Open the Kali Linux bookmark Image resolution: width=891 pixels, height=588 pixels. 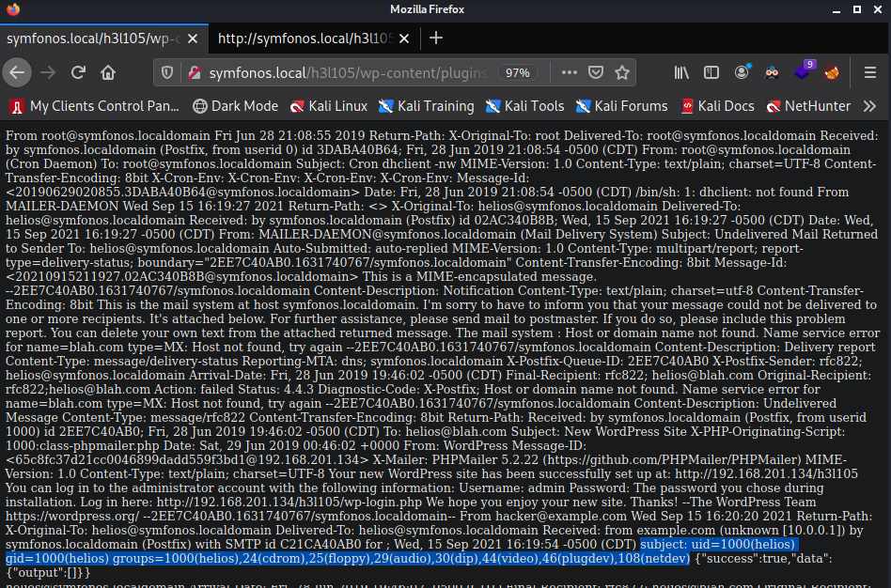pyautogui.click(x=328, y=106)
